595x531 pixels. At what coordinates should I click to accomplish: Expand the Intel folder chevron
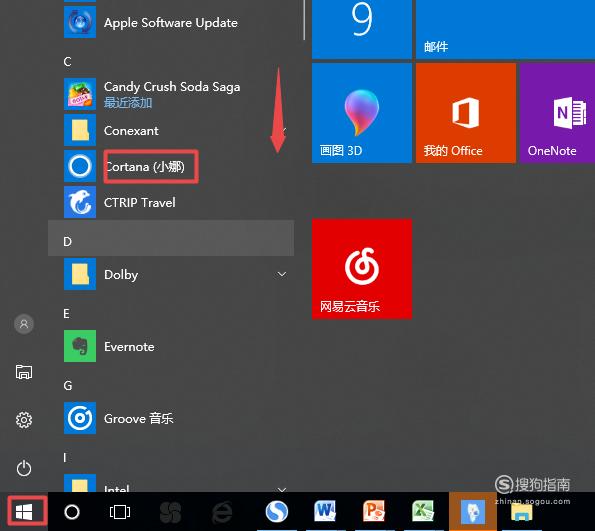pyautogui.click(x=282, y=489)
